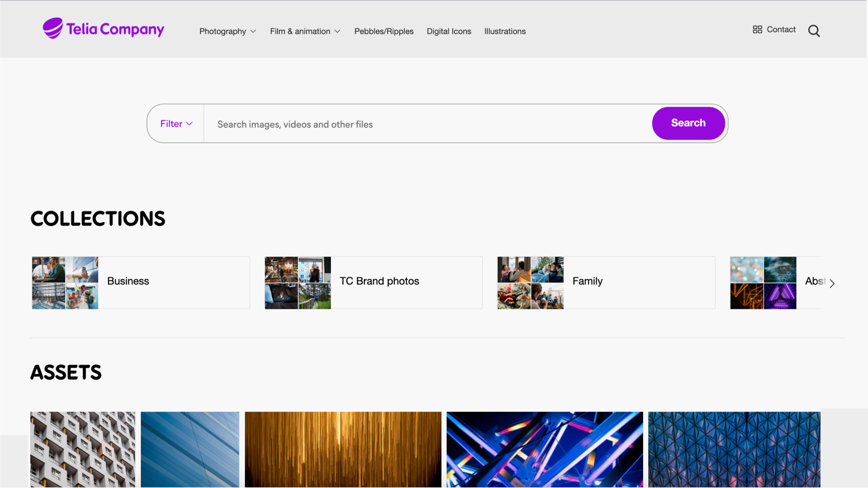868x488 pixels.
Task: Open the TC Brand photos collection
Action: (373, 283)
